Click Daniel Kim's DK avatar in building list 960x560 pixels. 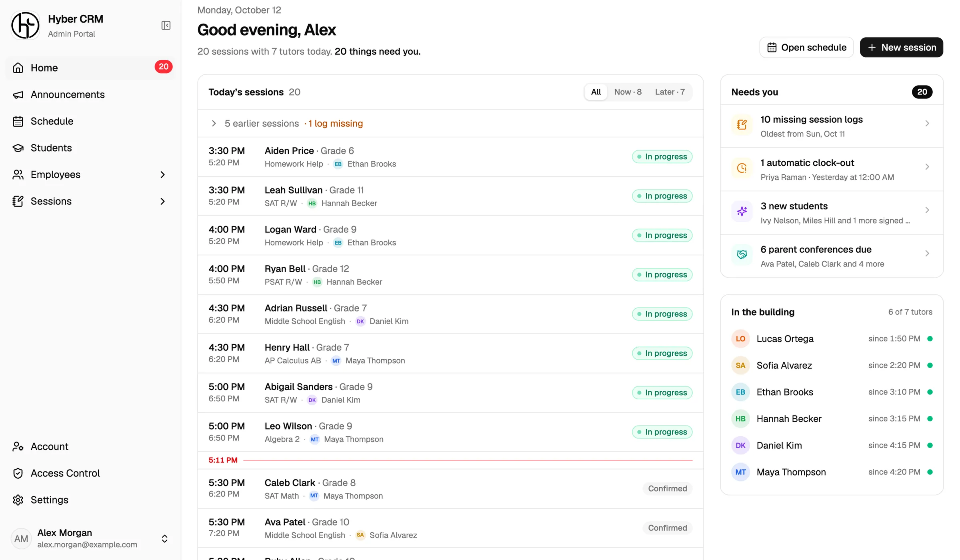(740, 446)
